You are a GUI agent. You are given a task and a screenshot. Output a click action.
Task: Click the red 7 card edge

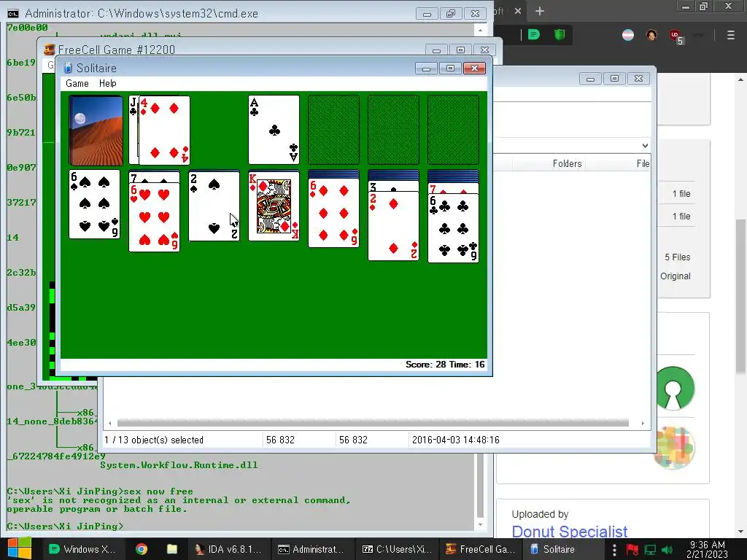(x=453, y=188)
